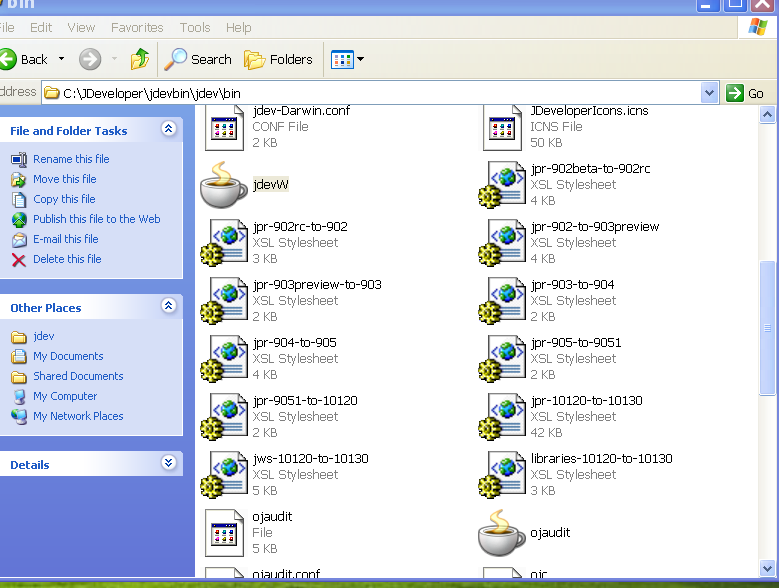Toggle the Folders pane
The image size is (779, 588).
point(278,60)
